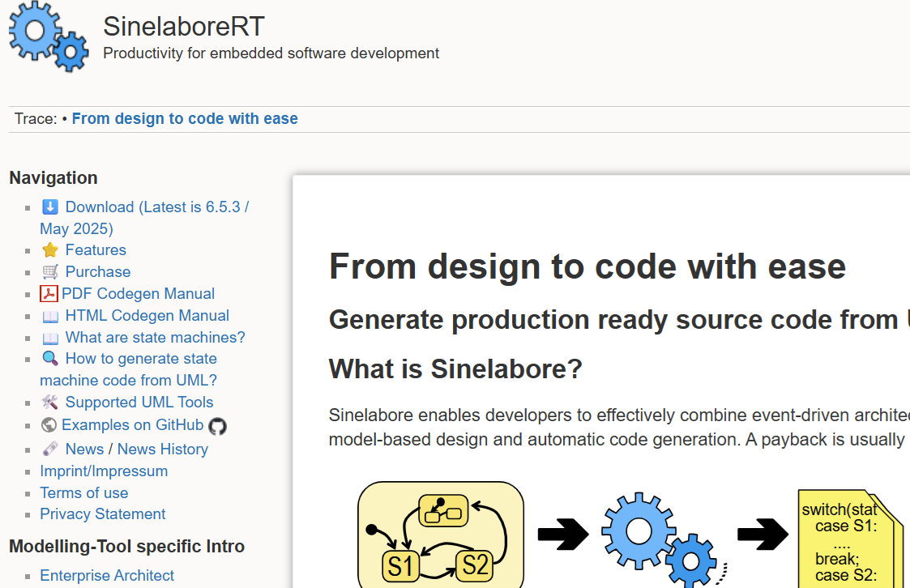Open the Imprint/Impressum page
The width and height of the screenshot is (910, 588).
point(104,471)
